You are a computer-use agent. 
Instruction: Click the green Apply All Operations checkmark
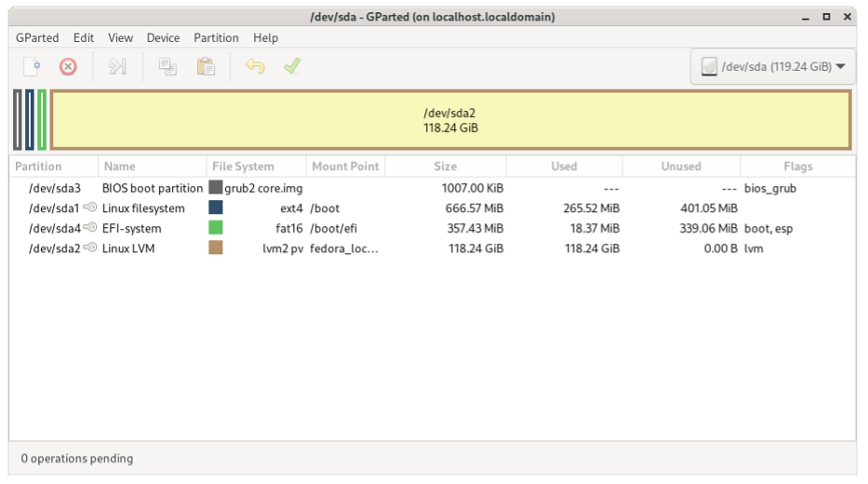point(292,66)
